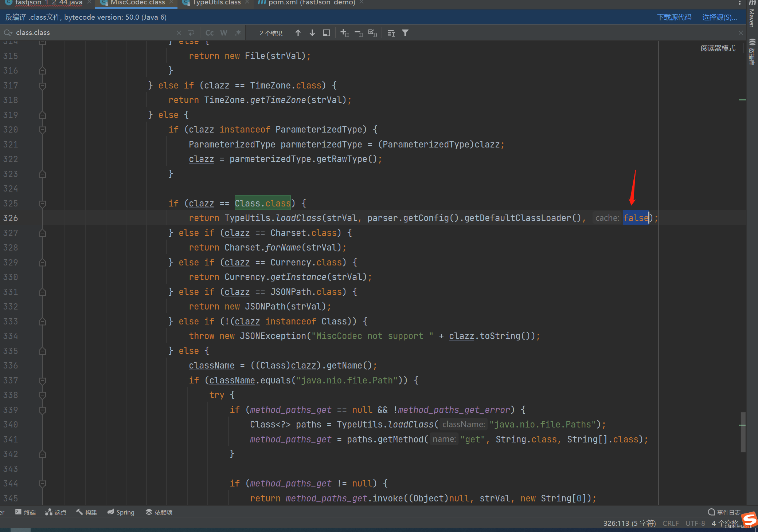Viewport: 758px width, 532px height.
Task: Click the selected false argument on line 326
Action: point(636,218)
